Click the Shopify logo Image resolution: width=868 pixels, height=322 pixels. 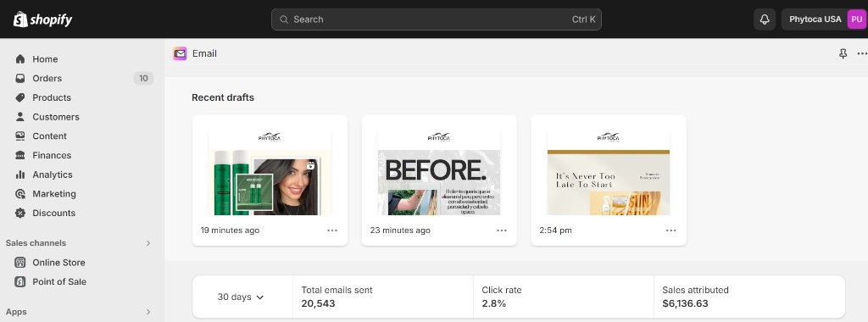[x=42, y=19]
